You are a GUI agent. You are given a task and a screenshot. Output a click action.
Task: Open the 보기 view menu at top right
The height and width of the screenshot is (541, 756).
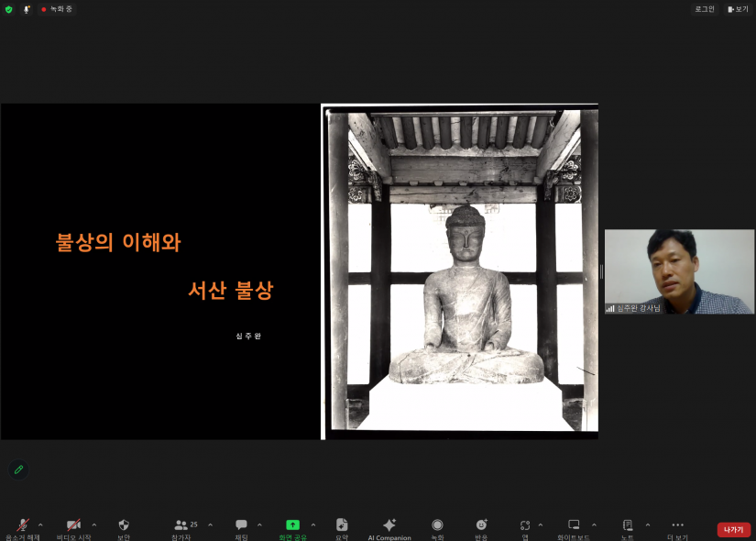[738, 9]
